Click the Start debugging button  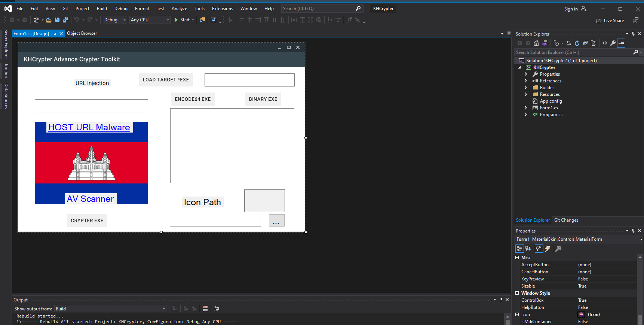(x=182, y=20)
